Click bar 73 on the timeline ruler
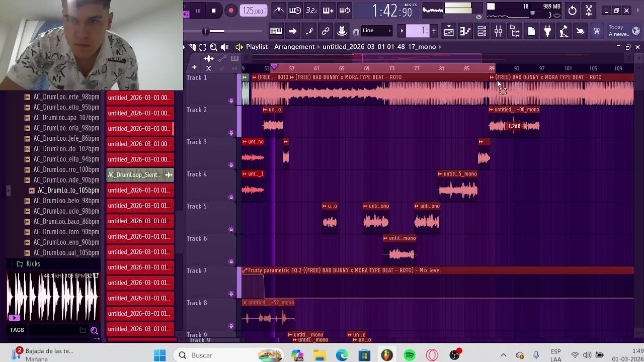The image size is (644, 362). pyautogui.click(x=392, y=68)
